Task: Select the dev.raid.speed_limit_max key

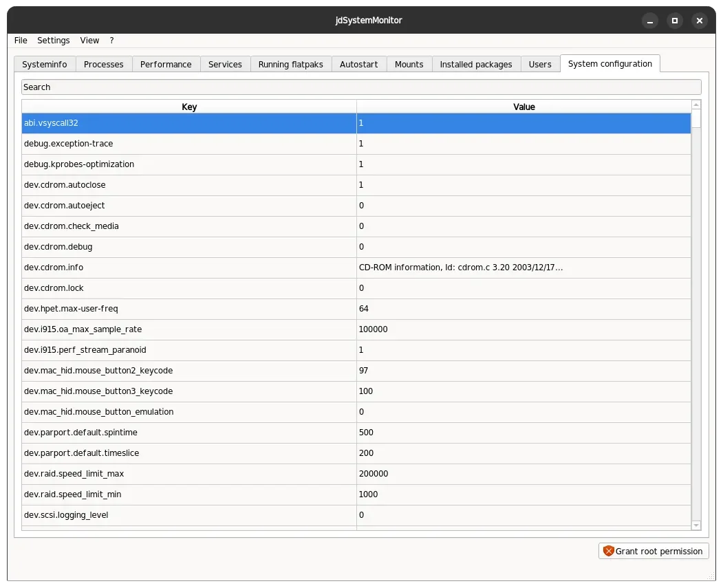Action: coord(189,474)
